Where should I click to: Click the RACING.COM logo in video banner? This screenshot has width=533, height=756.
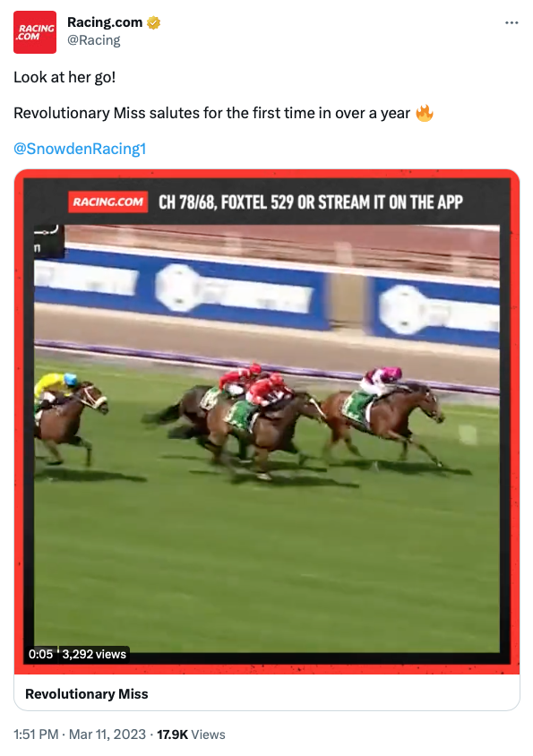[108, 202]
